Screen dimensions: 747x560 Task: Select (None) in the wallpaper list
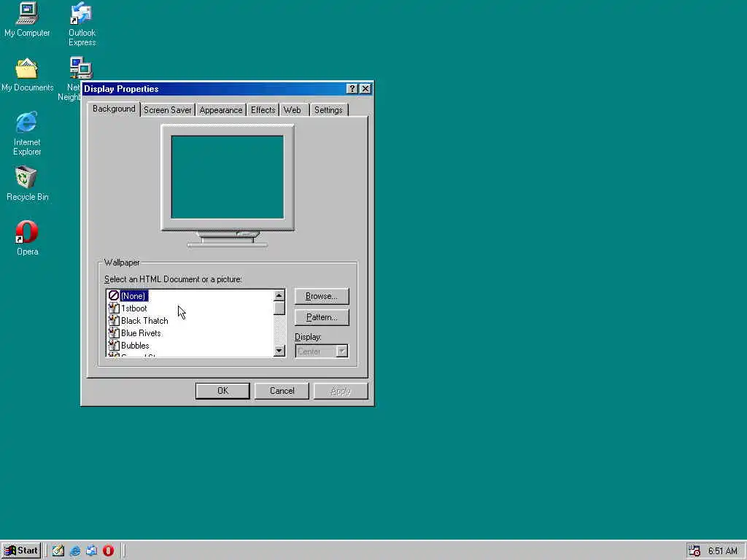[134, 296]
